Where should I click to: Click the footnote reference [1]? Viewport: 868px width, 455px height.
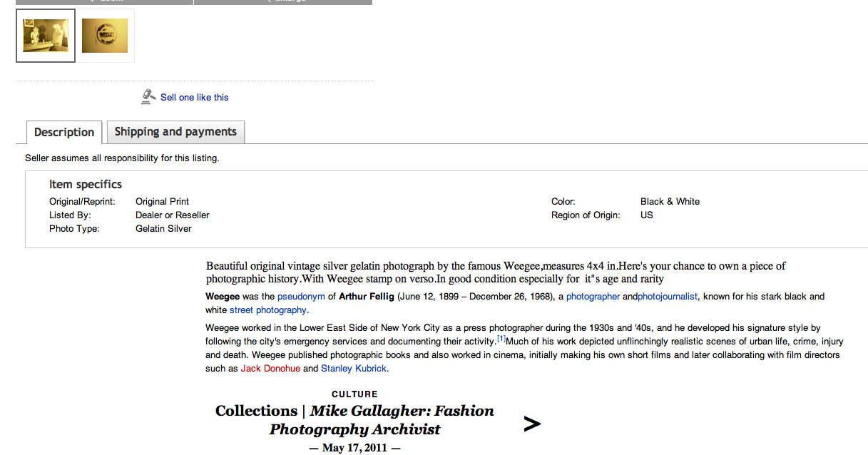point(501,339)
